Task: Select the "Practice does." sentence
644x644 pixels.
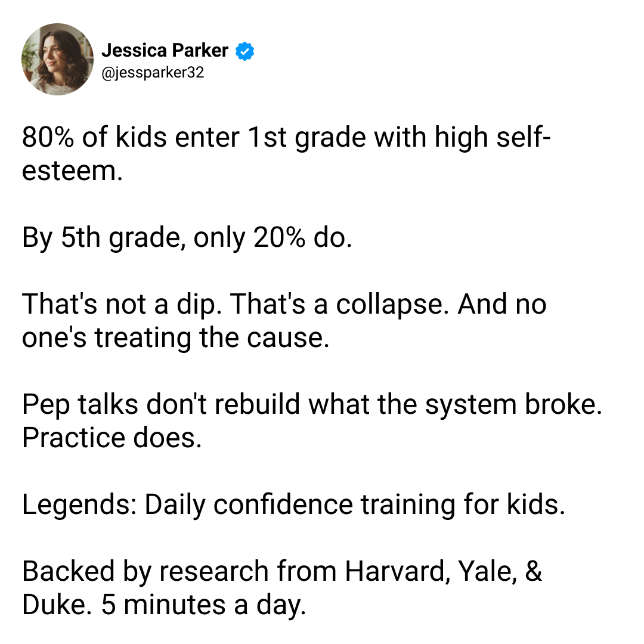Action: [x=112, y=438]
